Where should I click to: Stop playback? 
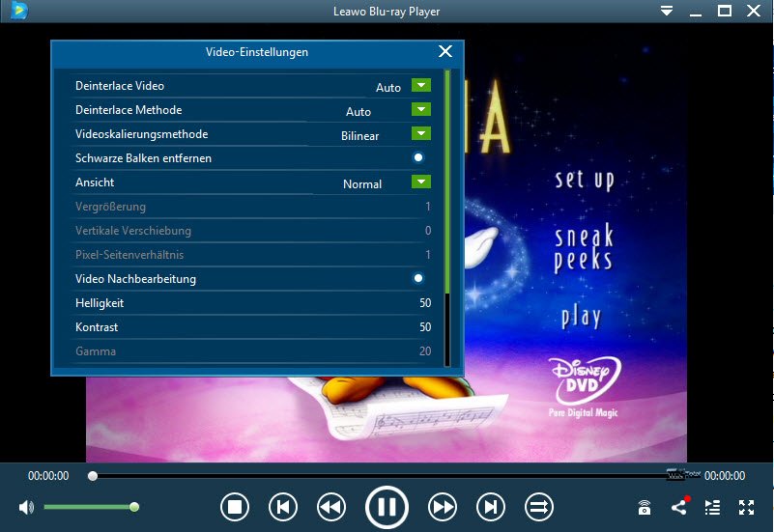click(235, 507)
